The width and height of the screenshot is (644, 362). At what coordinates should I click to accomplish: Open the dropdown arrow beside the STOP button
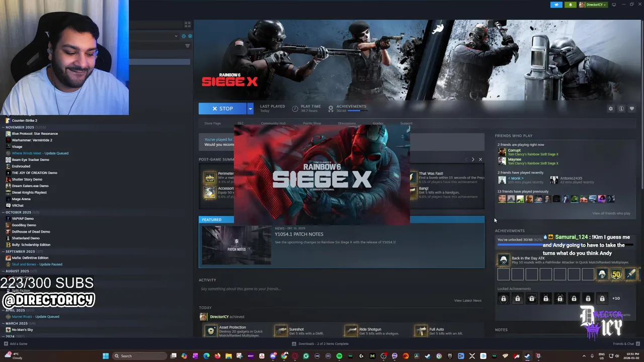coord(250,109)
